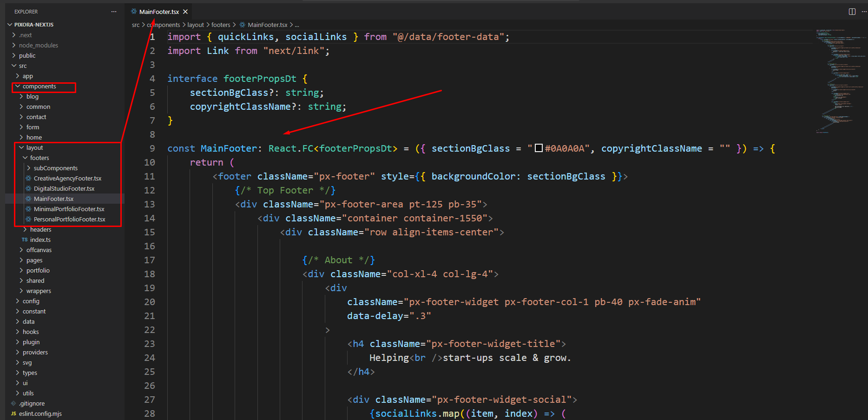Expand the config folder
This screenshot has width=868, height=420.
[x=18, y=301]
